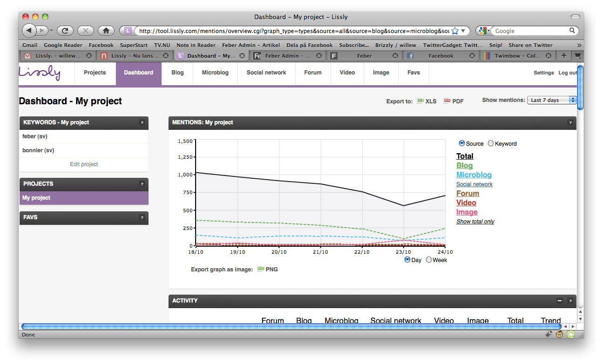
Task: Select the Source radio button
Action: pyautogui.click(x=462, y=143)
